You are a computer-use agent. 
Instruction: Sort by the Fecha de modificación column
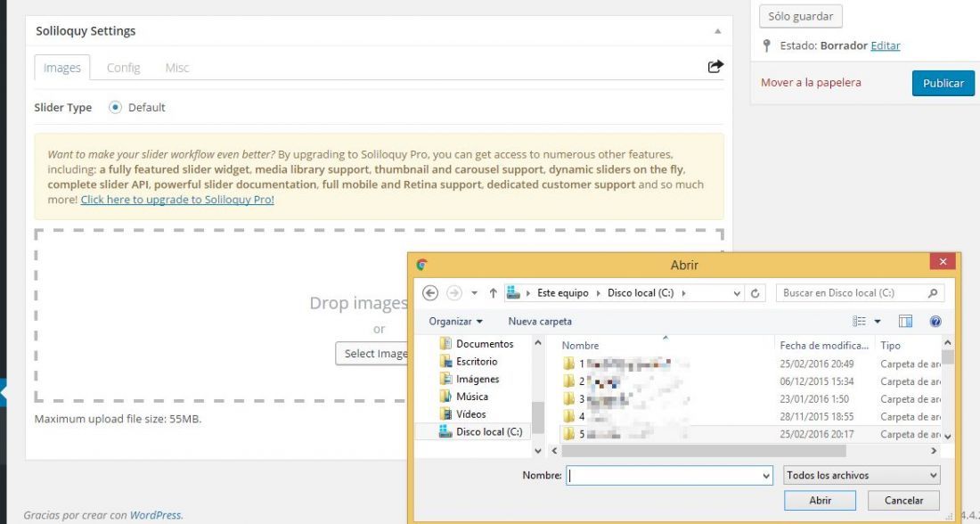click(x=824, y=345)
